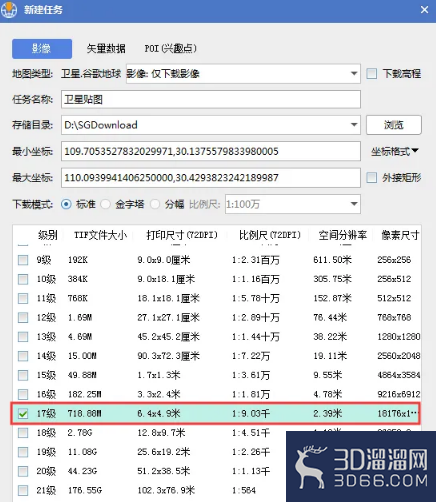
Task: Check the 21级 level checkbox
Action: click(x=23, y=491)
